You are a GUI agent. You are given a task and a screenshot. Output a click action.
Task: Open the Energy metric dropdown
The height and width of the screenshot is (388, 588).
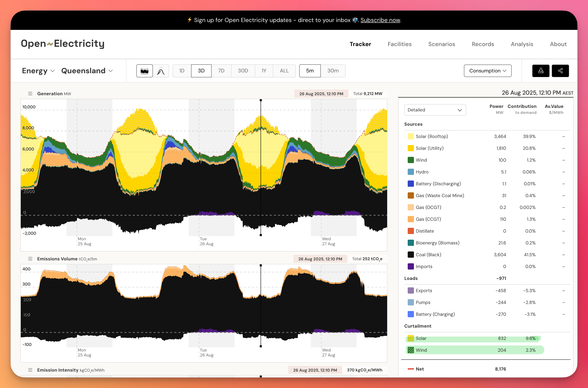coord(38,71)
